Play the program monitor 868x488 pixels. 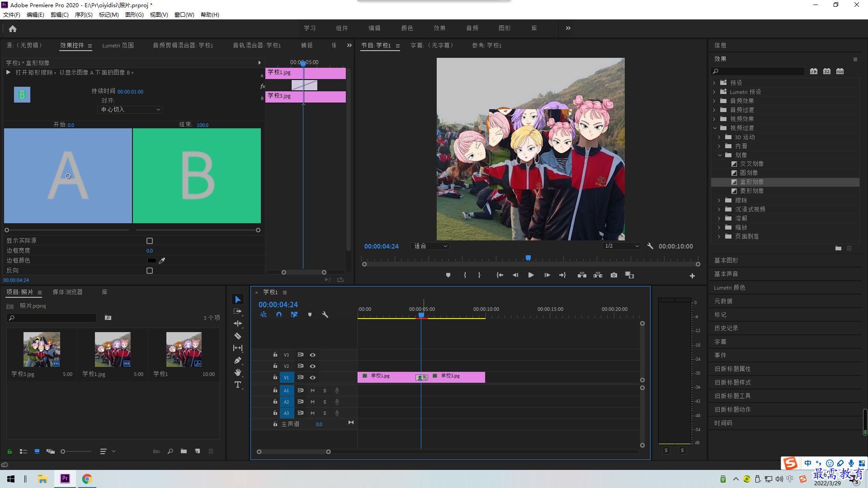531,275
